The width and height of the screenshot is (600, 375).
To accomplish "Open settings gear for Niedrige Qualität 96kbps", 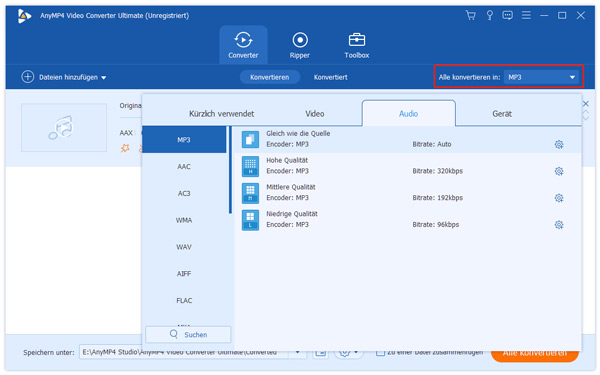I will 559,225.
